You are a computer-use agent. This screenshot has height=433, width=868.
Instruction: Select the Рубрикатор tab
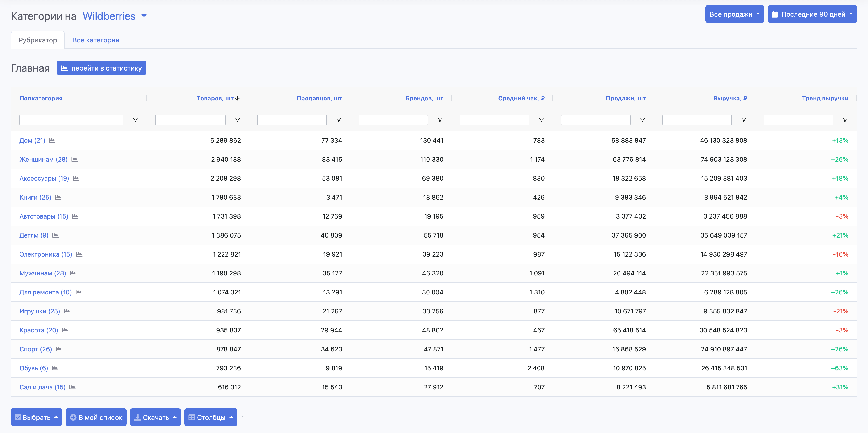(x=37, y=40)
